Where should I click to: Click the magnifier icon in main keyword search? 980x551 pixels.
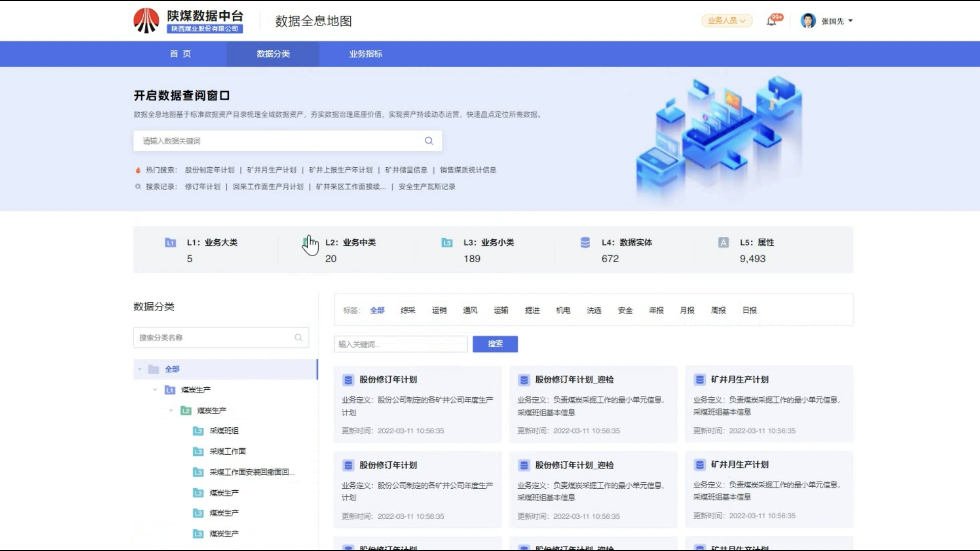click(x=429, y=141)
